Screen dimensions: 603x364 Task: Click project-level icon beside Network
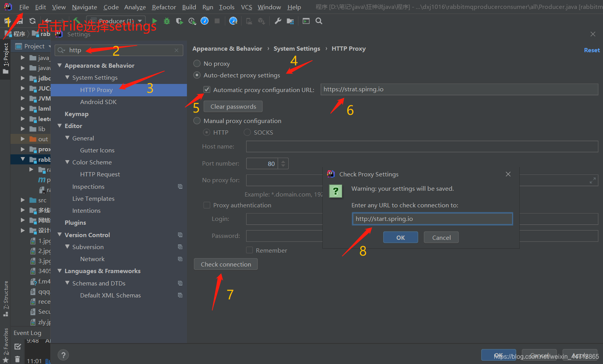click(180, 259)
